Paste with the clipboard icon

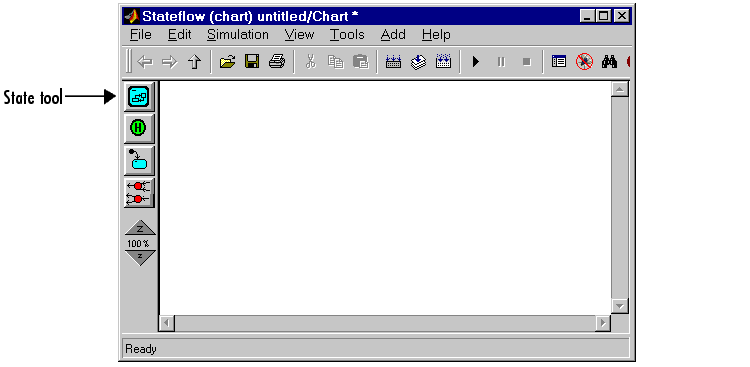[361, 62]
